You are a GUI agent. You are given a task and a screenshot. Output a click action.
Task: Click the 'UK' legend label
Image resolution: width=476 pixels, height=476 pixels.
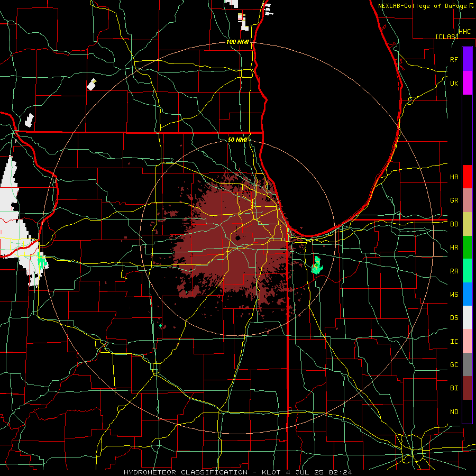pyautogui.click(x=454, y=83)
